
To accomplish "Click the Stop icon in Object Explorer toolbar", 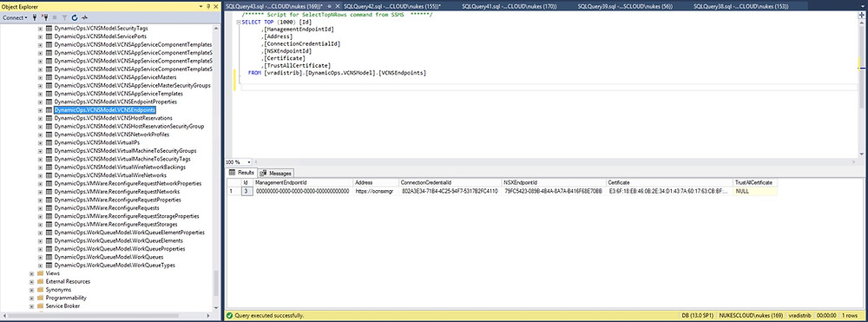I will coord(55,17).
